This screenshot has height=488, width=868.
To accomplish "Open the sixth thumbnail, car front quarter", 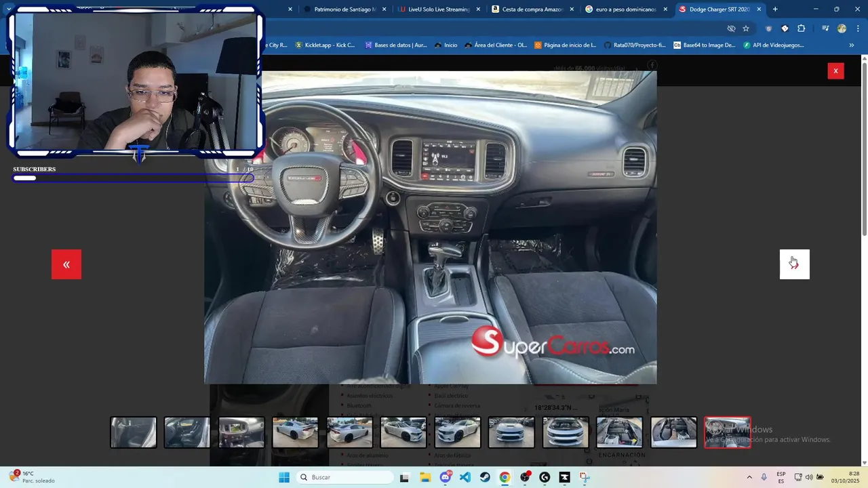I will coord(403,432).
